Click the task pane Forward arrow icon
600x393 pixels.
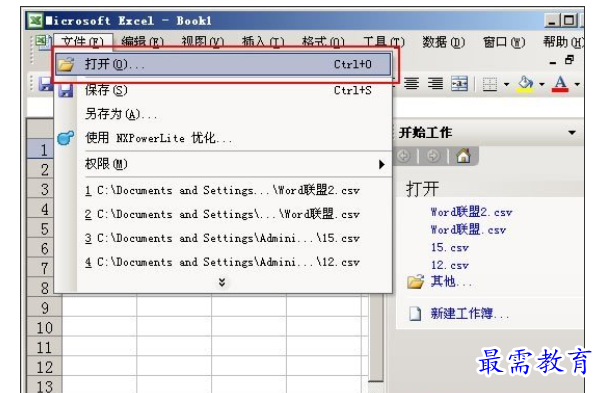(433, 156)
